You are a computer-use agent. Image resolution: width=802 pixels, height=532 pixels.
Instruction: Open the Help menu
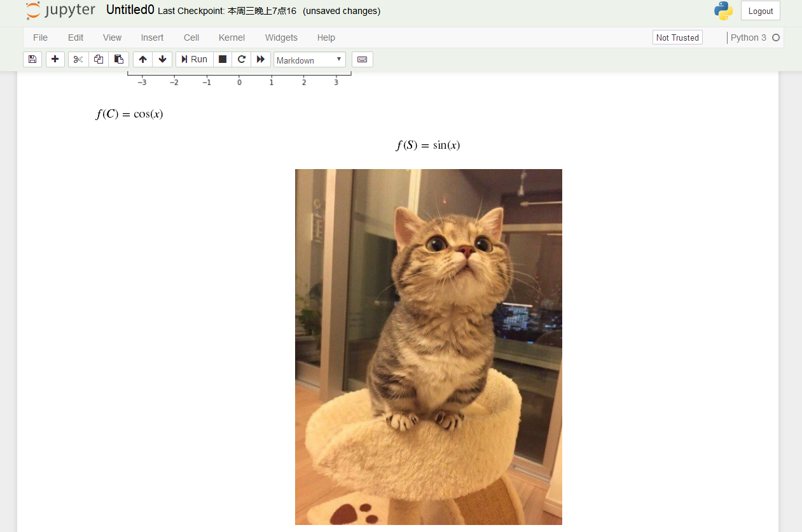point(326,38)
